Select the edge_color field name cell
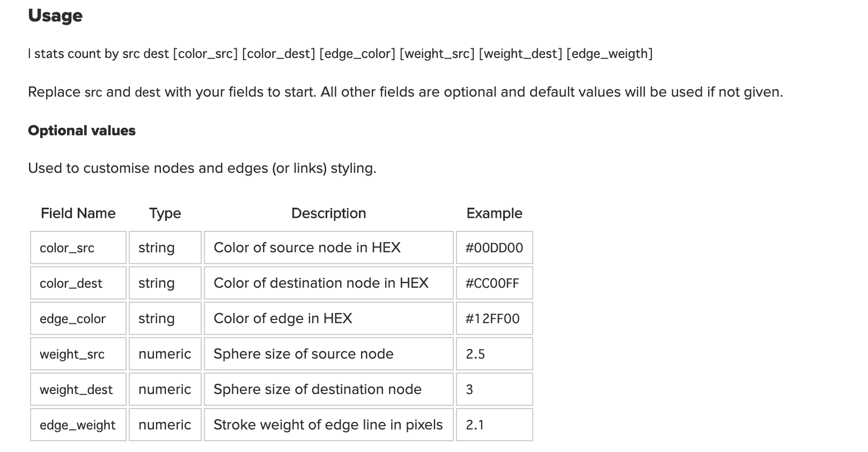 [x=78, y=318]
